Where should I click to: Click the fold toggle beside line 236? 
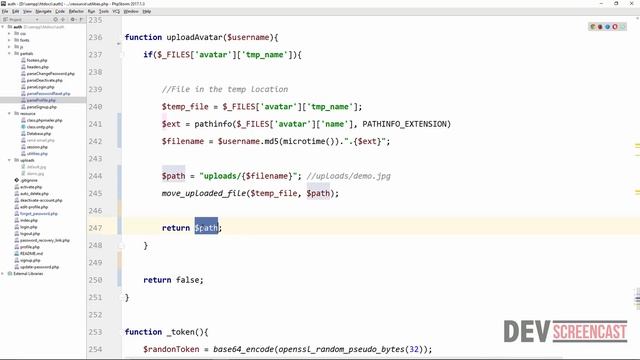pyautogui.click(x=119, y=44)
